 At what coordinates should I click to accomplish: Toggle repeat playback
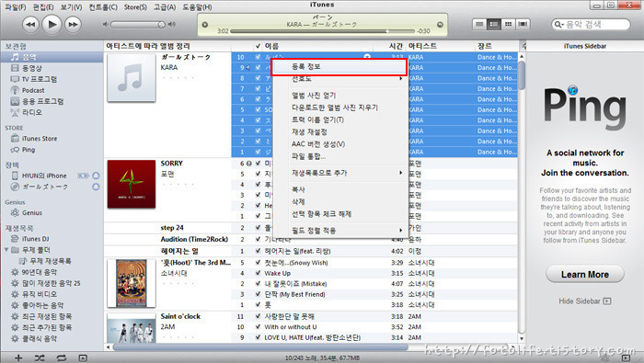pos(62,358)
